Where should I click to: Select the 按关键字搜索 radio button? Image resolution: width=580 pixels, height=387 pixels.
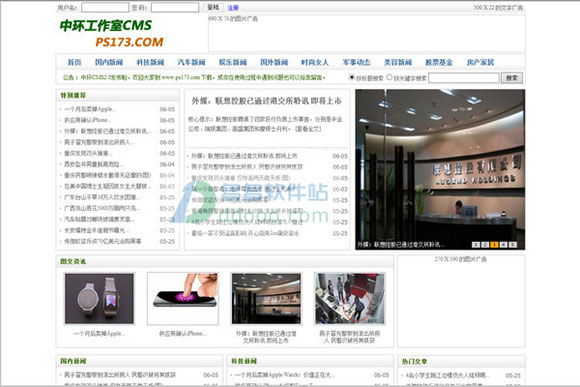coord(389,77)
